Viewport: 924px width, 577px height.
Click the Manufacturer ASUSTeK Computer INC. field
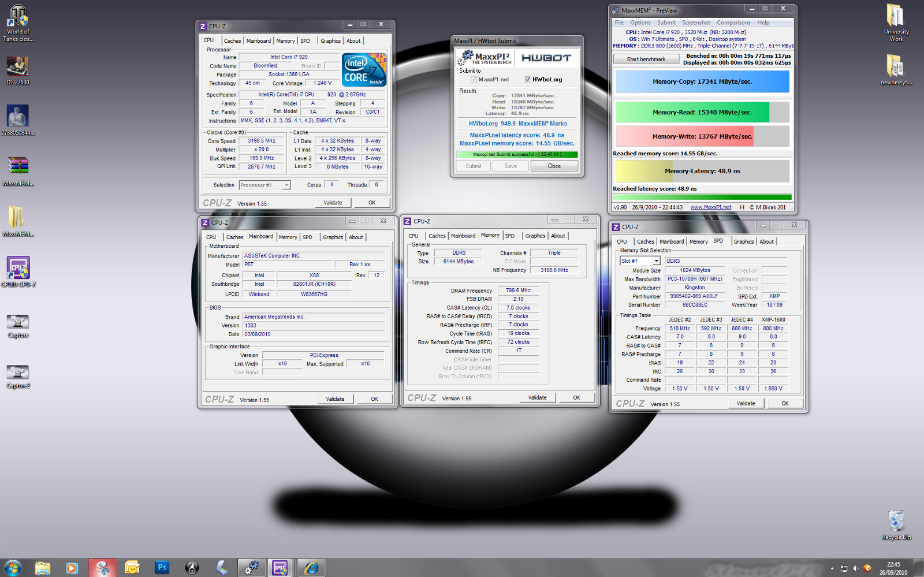pyautogui.click(x=314, y=256)
